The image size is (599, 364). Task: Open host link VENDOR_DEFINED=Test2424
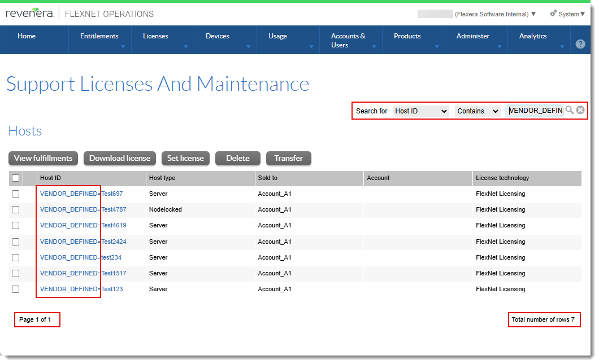click(x=82, y=242)
